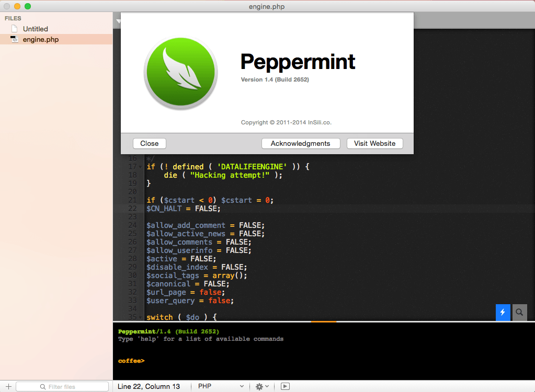
Task: Click the Type 'help' terminal hint line
Action: point(201,339)
